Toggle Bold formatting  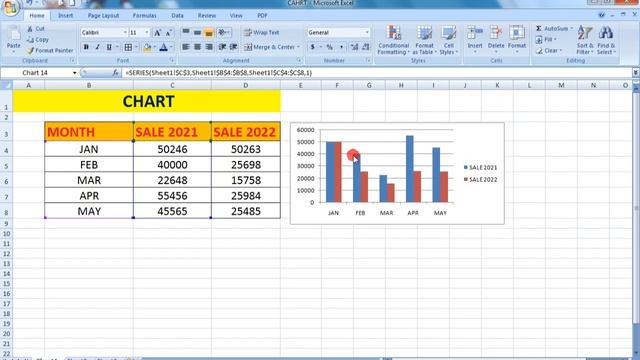[x=86, y=47]
